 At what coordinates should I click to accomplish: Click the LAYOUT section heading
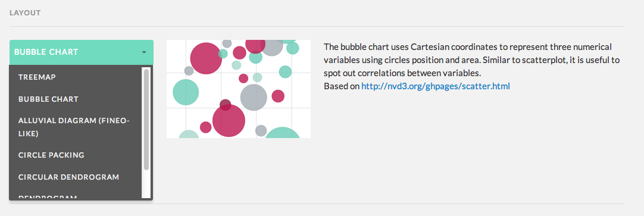(25, 12)
